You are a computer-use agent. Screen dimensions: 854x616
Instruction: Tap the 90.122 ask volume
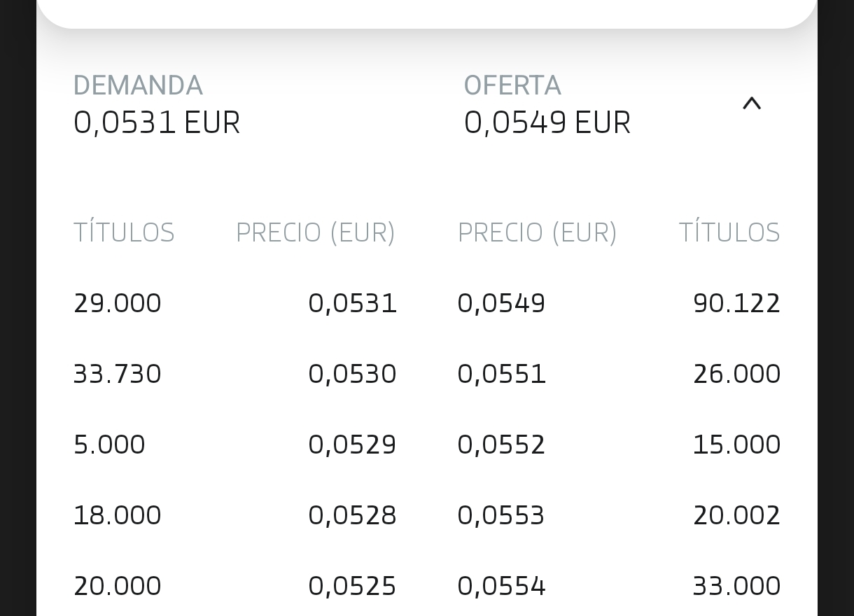(x=736, y=303)
